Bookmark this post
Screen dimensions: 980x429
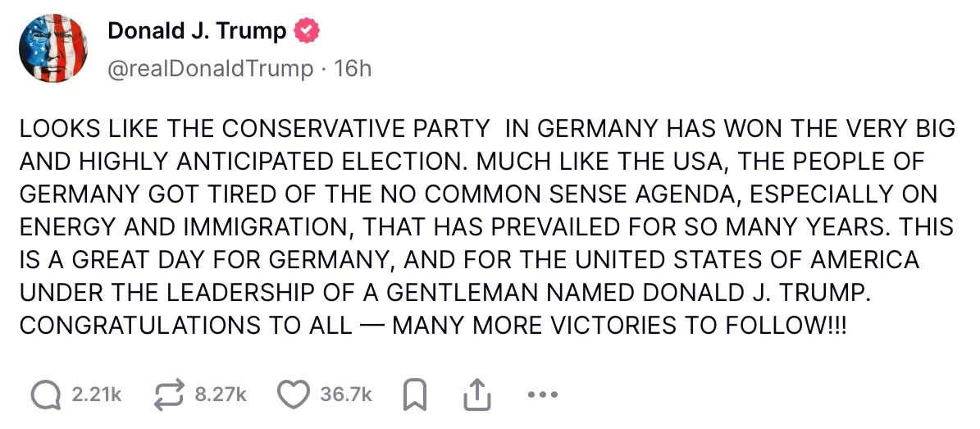414,395
